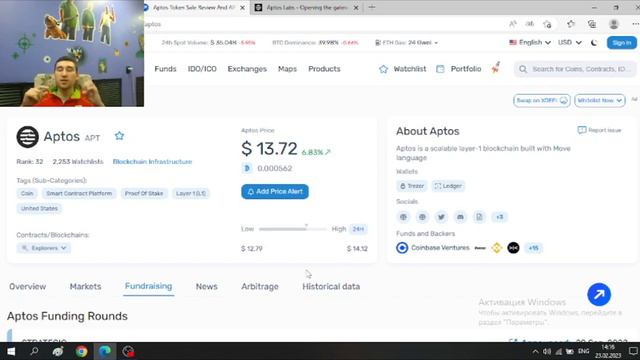Viewport: 640px width, 360px height.
Task: Show +3 more socials
Action: 499,217
